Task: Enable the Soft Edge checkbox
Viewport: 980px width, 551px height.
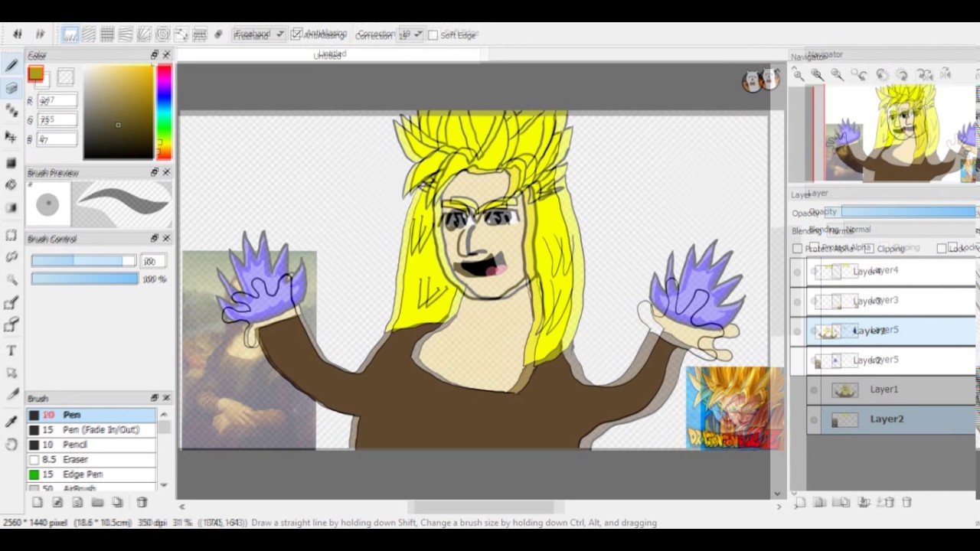Action: [433, 35]
